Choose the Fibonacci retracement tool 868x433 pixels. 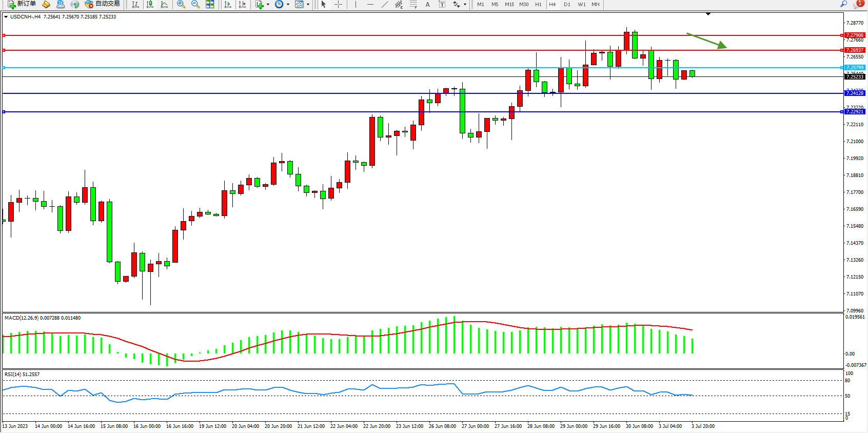point(413,4)
